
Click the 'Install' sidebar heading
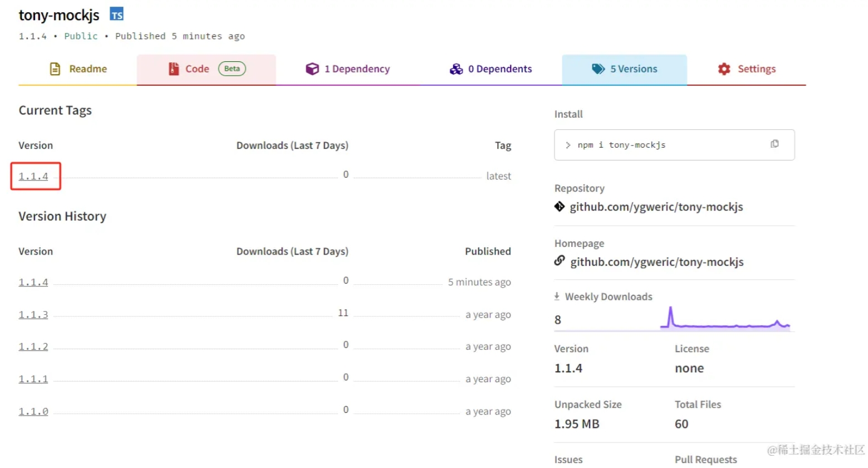tap(568, 114)
